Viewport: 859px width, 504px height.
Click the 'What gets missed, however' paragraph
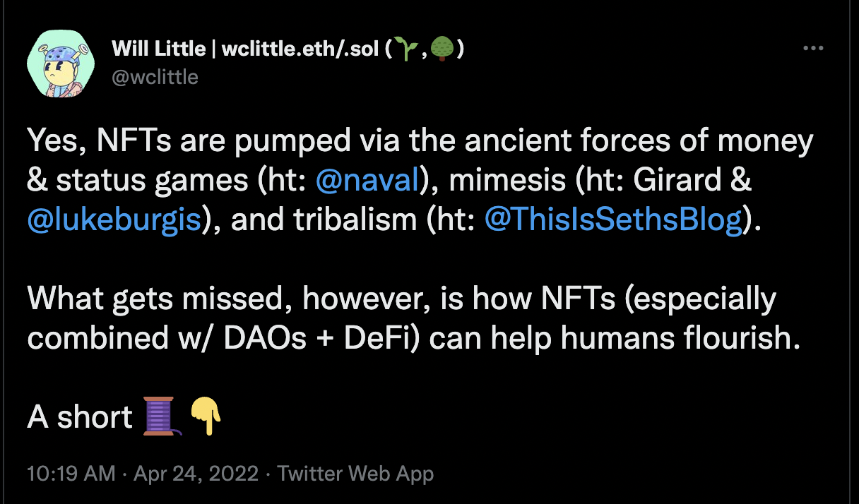click(401, 300)
